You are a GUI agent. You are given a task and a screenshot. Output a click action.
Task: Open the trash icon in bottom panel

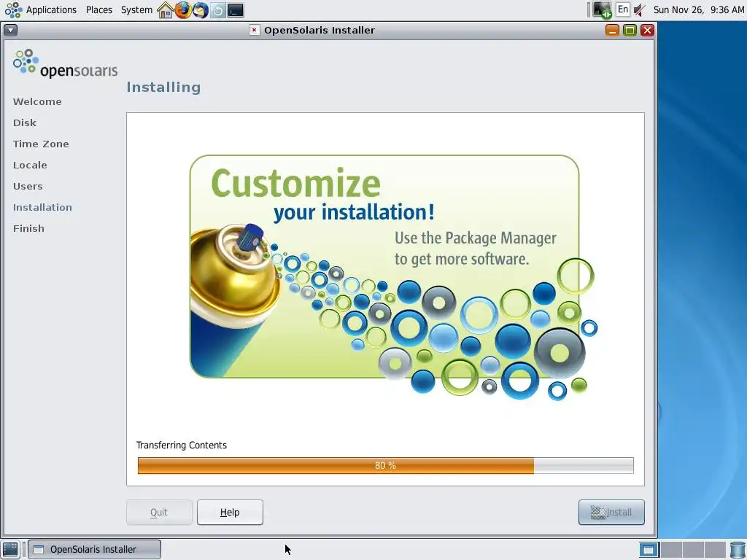pos(738,550)
